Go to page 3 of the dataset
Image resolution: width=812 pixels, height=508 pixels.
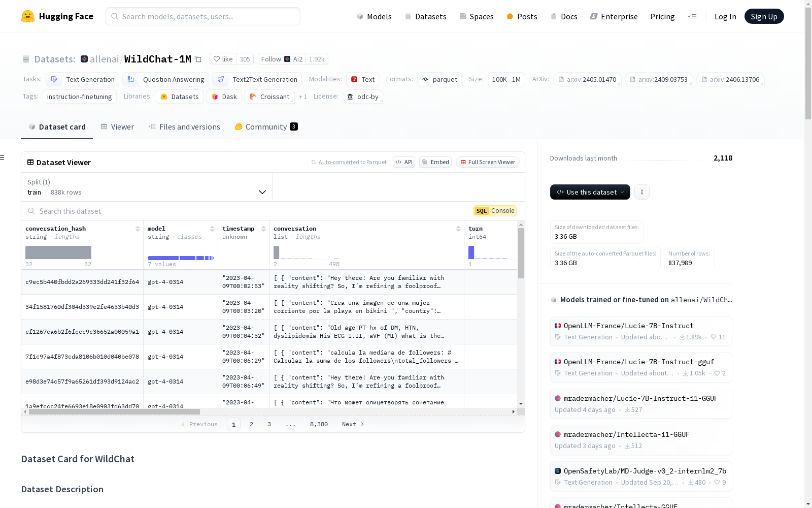click(269, 424)
